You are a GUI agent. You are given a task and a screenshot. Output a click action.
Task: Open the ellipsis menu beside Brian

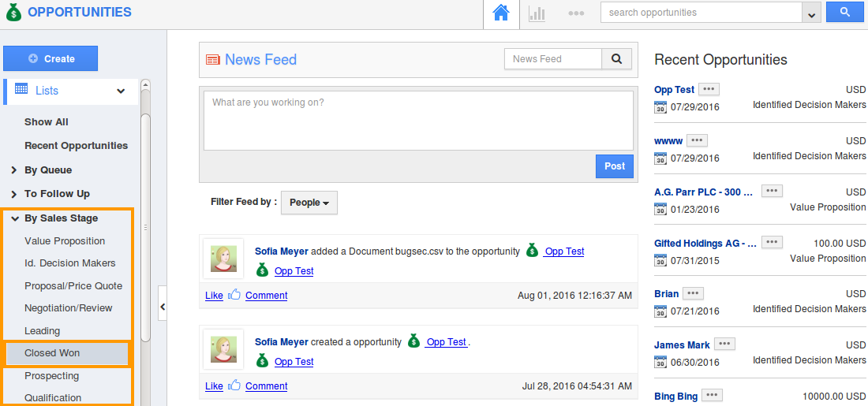pos(693,293)
